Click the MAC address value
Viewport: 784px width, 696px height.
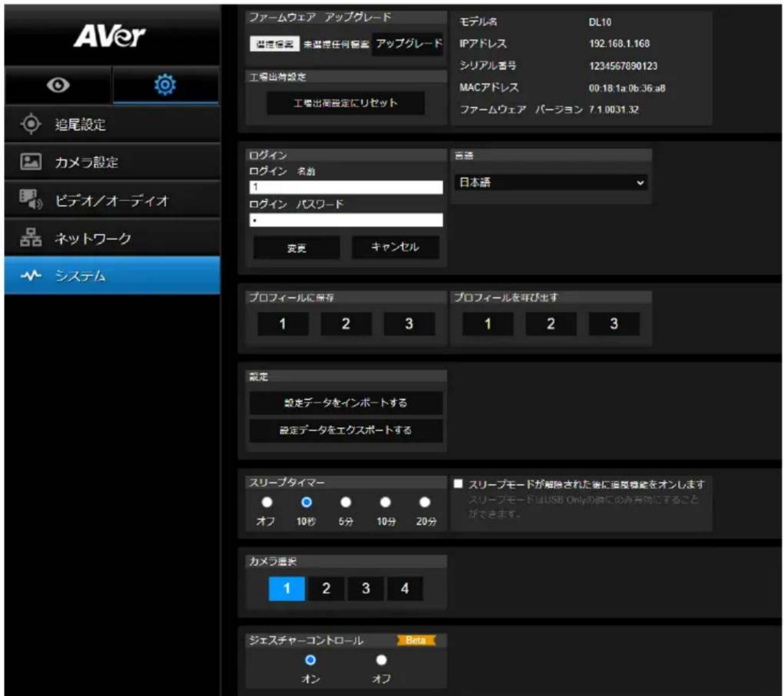click(x=627, y=88)
